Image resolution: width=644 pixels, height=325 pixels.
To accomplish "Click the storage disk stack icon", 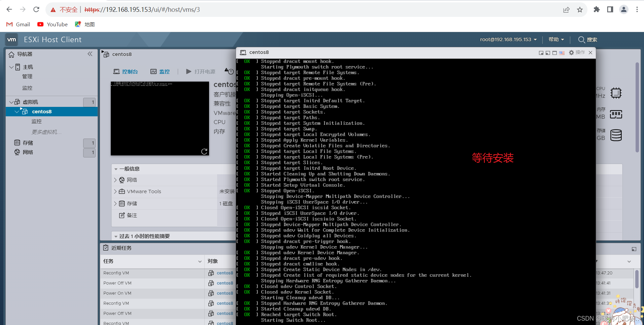I will coord(616,135).
